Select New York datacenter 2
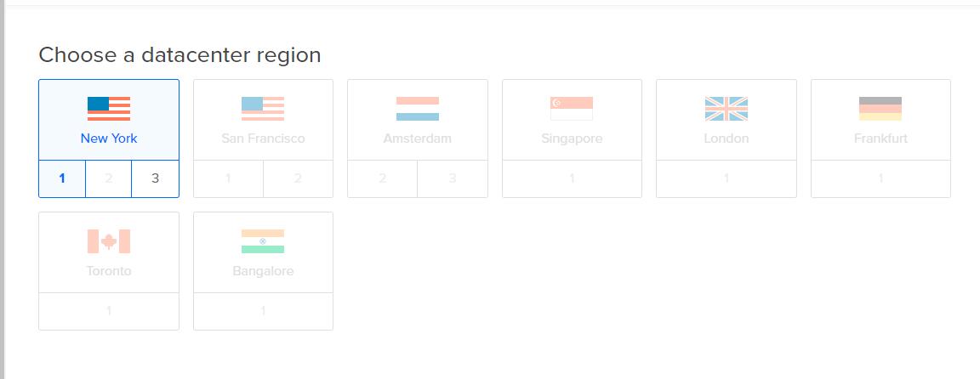This screenshot has height=379, width=980. [x=109, y=178]
